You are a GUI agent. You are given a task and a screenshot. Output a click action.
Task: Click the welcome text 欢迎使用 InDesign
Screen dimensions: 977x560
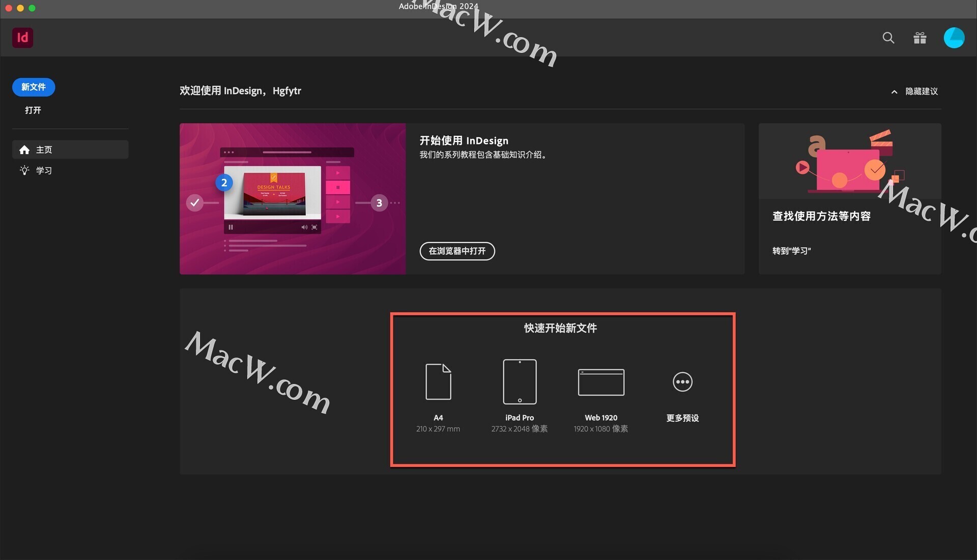pos(240,91)
